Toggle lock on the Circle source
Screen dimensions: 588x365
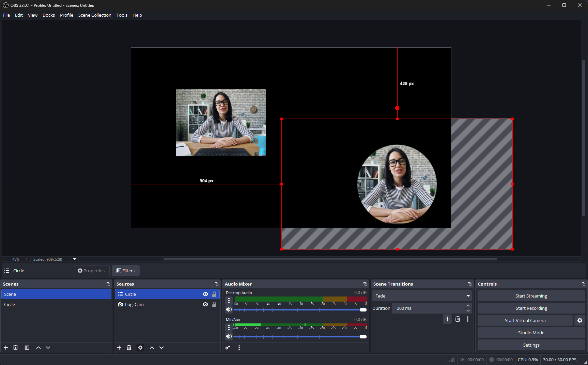pos(214,294)
